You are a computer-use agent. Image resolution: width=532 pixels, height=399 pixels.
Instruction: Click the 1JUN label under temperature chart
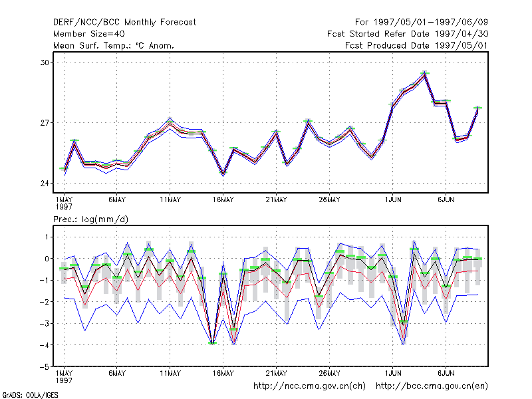click(393, 200)
